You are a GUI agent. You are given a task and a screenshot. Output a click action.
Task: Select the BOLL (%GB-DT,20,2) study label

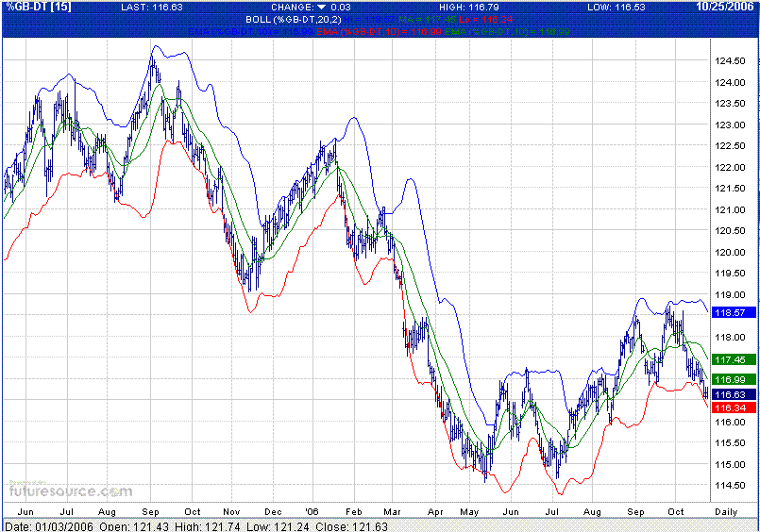coord(294,20)
